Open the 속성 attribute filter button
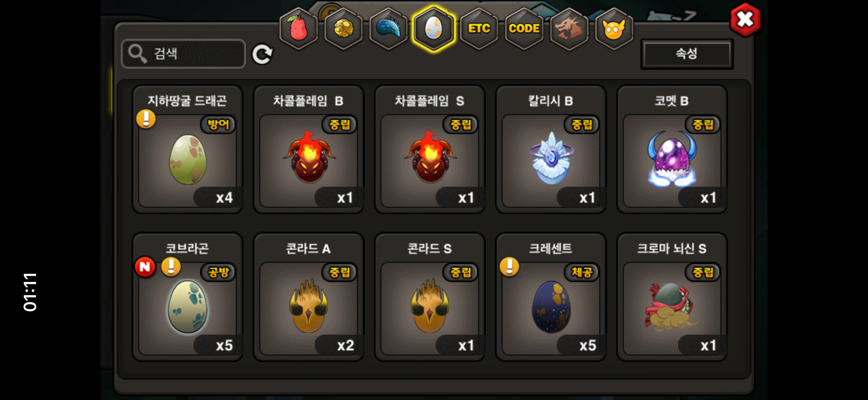Image resolution: width=868 pixels, height=400 pixels. coord(687,54)
